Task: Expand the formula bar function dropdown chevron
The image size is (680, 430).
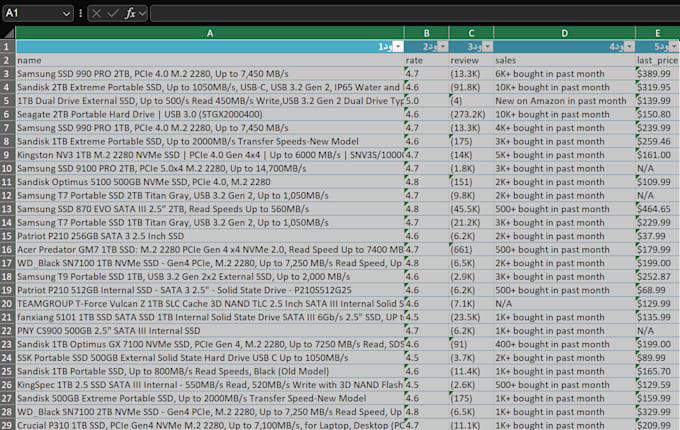Action: (x=142, y=13)
